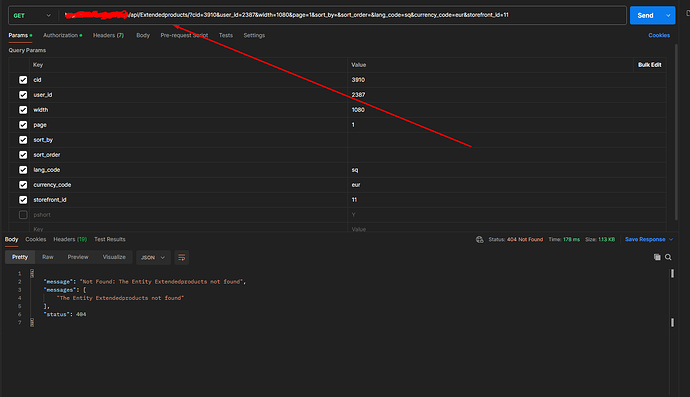Collapse the JSON object at line 1

click(x=32, y=273)
